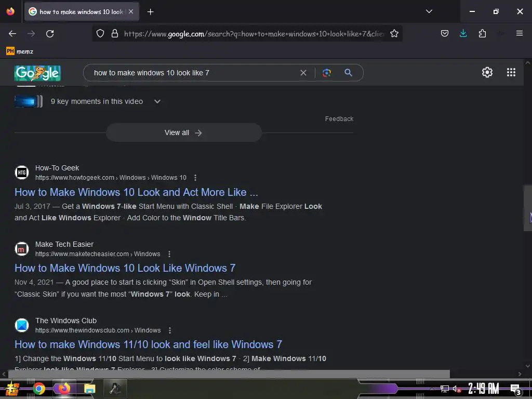Click the Google doodle logo
The width and height of the screenshot is (532, 399).
tap(37, 73)
